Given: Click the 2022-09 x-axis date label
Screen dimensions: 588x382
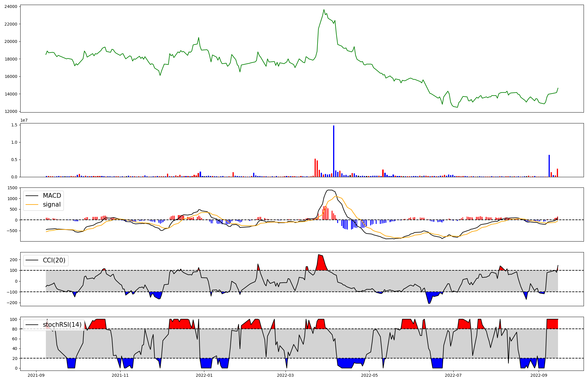Looking at the screenshot, I should pyautogui.click(x=539, y=375).
